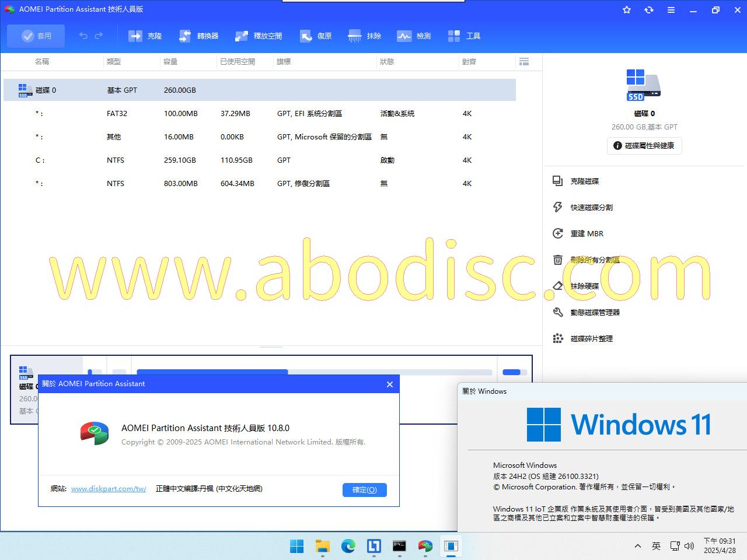
Task: Click the recovery partition block in disk map
Action: tap(514, 372)
